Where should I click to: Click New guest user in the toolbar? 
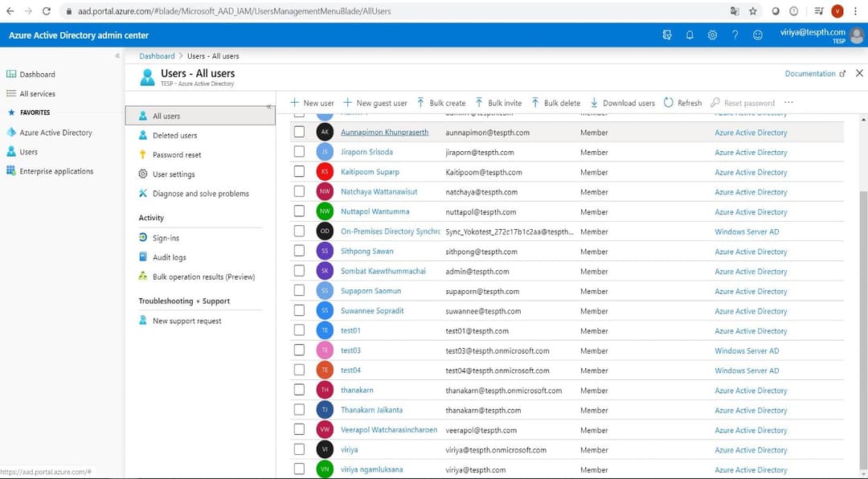375,103
